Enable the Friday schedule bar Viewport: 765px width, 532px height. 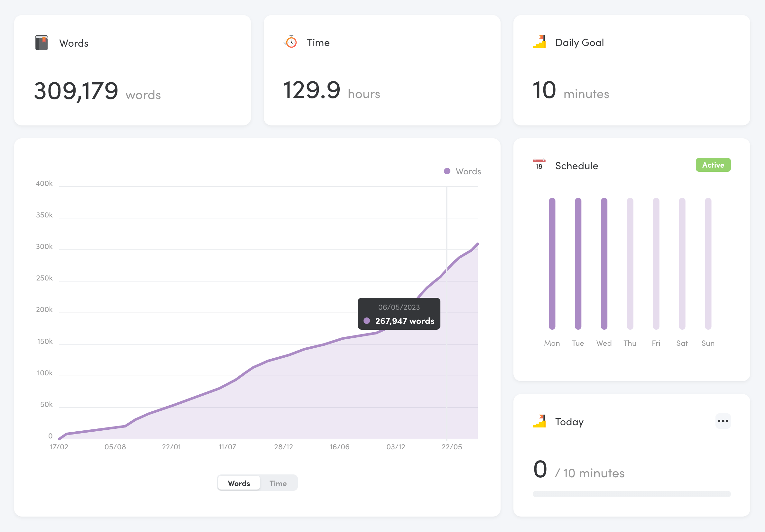[x=656, y=263]
